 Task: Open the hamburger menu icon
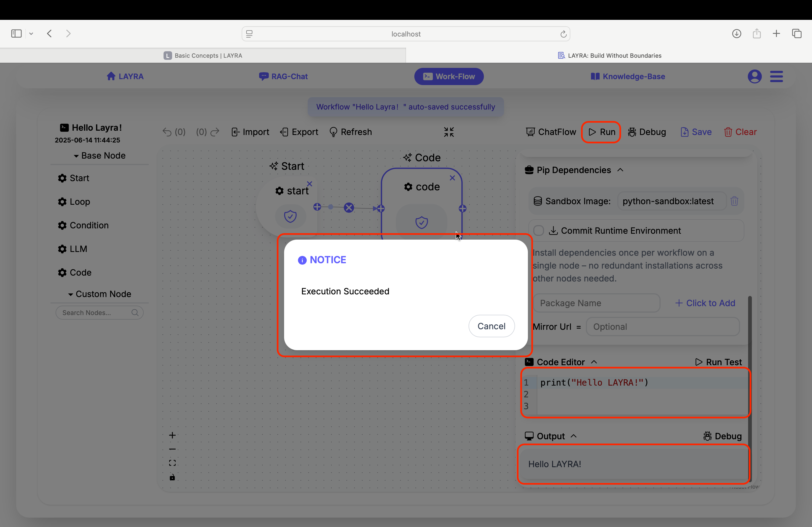click(x=776, y=76)
